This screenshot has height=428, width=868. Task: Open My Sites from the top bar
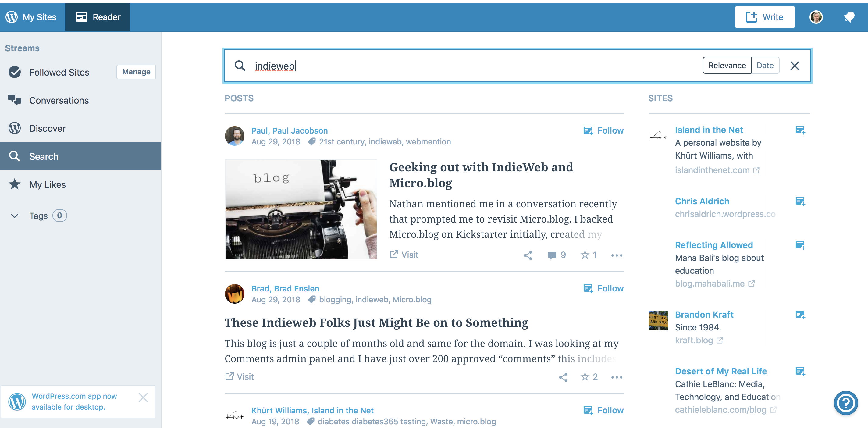tap(31, 17)
